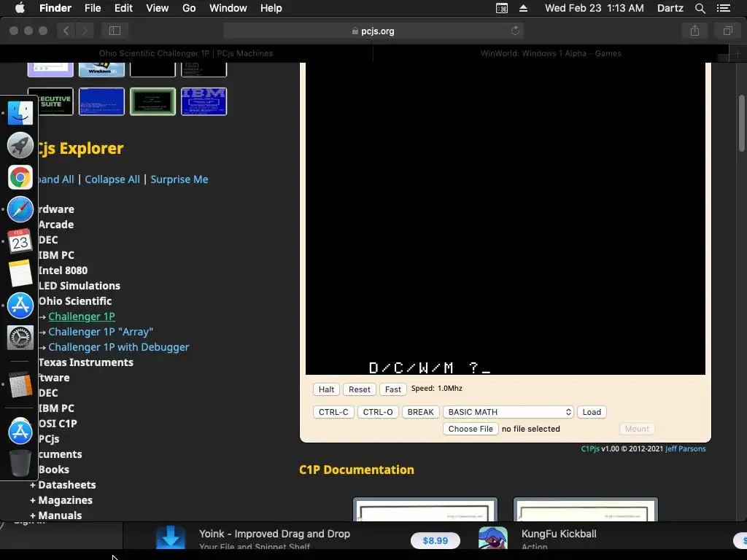Image resolution: width=747 pixels, height=560 pixels.
Task: Open Finder from the dock
Action: 20,113
